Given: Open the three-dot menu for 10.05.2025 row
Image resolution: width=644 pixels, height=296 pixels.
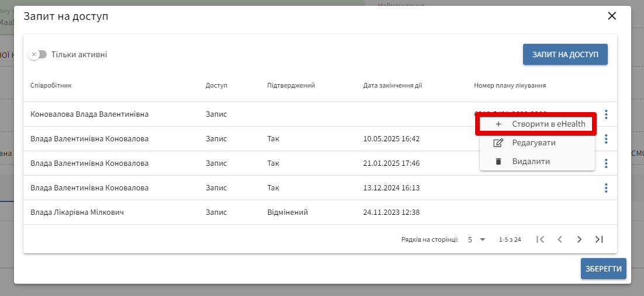Looking at the screenshot, I should click(x=606, y=139).
